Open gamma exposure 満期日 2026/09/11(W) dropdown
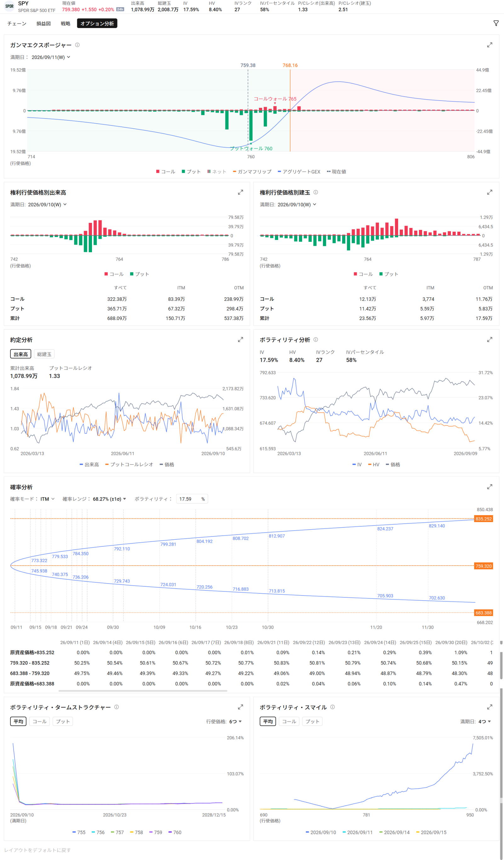The width and height of the screenshot is (504, 860). click(51, 57)
